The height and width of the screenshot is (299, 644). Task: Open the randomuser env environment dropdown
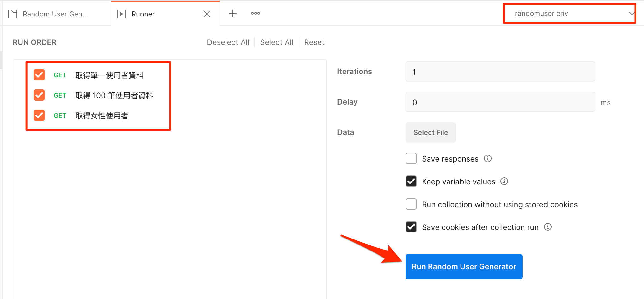point(569,13)
